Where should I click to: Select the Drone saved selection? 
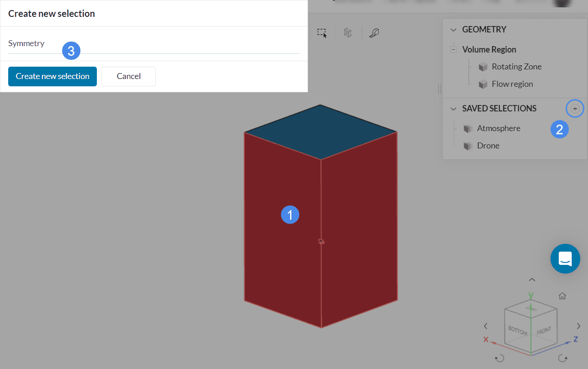[488, 145]
